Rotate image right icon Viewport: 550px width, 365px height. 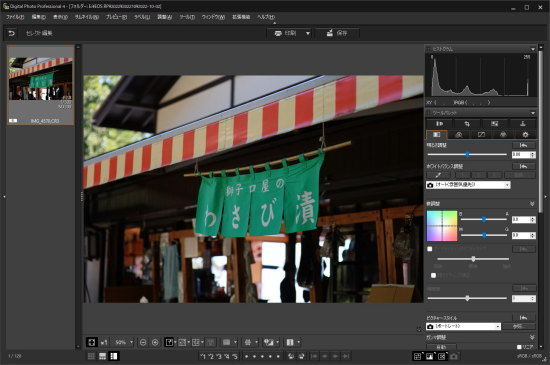pos(301,356)
